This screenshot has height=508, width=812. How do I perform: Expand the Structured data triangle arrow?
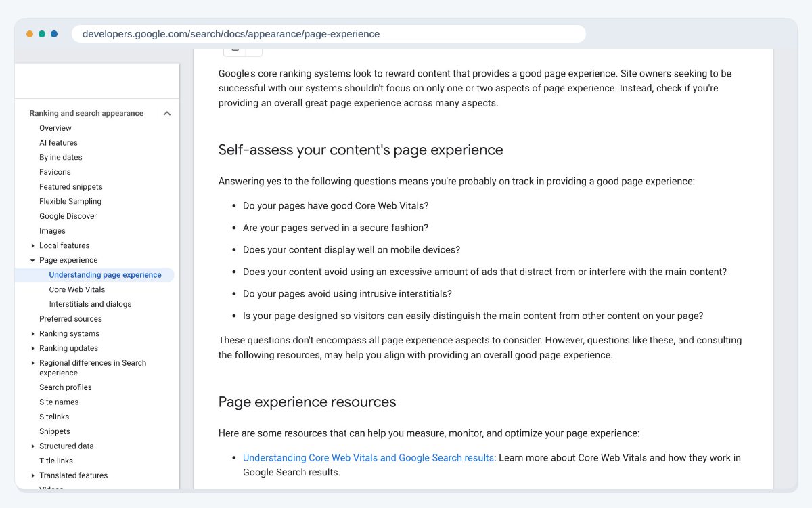(32, 446)
